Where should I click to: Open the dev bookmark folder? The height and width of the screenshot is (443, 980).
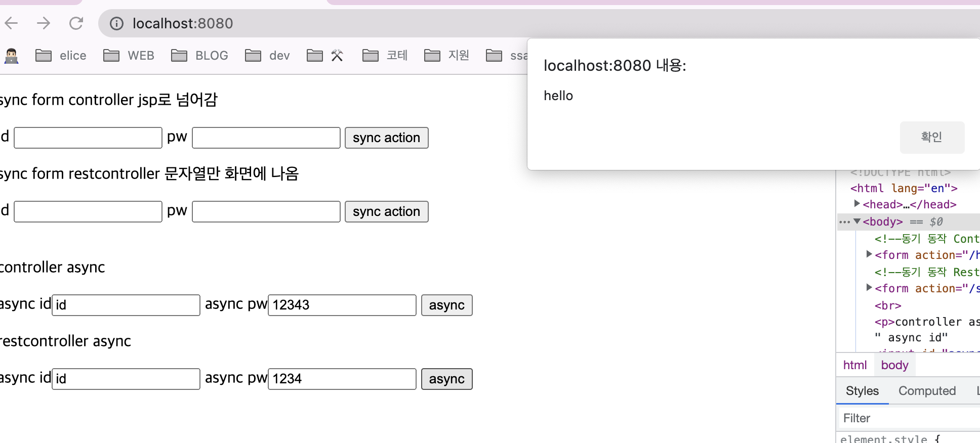(x=267, y=56)
